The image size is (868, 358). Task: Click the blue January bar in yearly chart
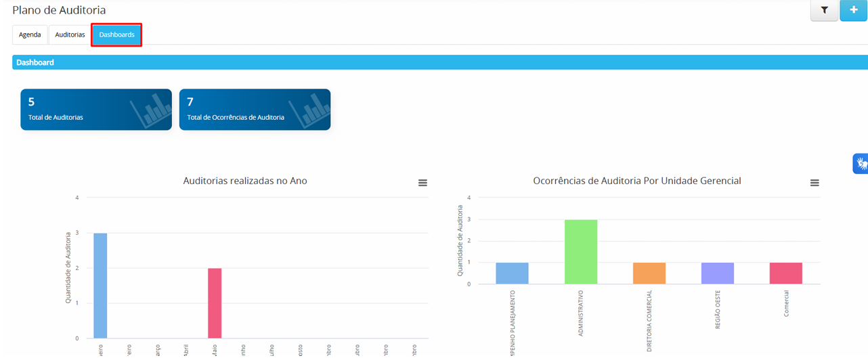100,286
